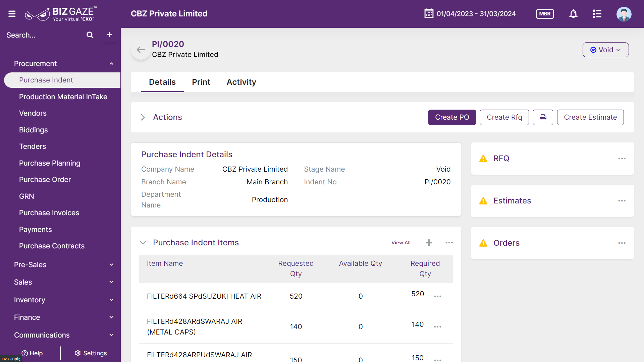Open Settings in sidebar footer
644x362 pixels.
91,353
